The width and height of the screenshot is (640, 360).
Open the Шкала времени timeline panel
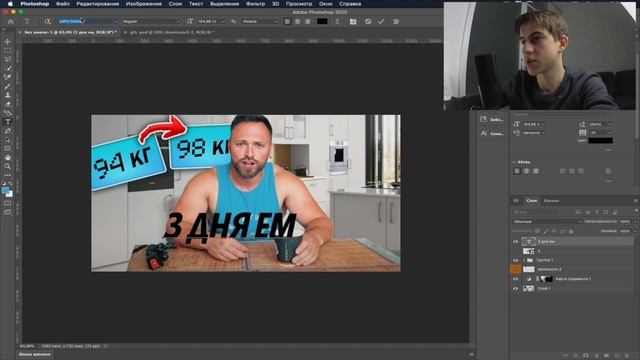pyautogui.click(x=35, y=354)
